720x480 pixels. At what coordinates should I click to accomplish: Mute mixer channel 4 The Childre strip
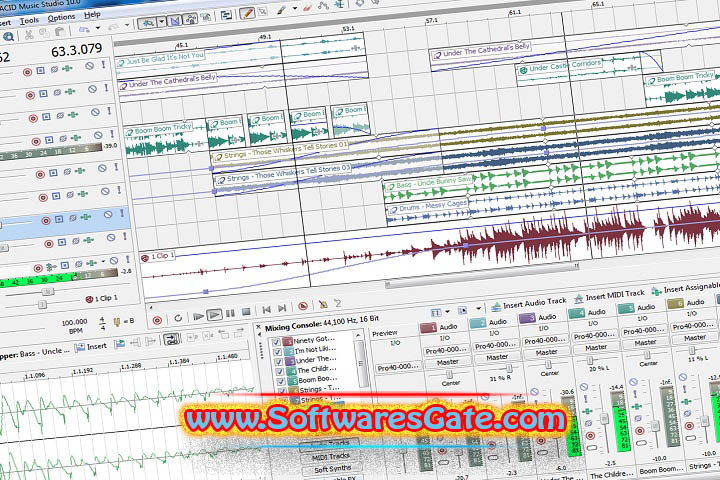pos(584,387)
